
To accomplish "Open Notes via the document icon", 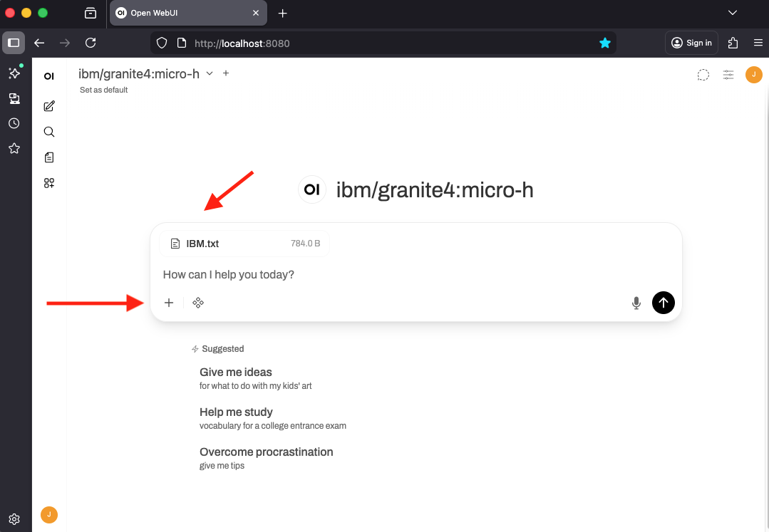I will click(48, 157).
